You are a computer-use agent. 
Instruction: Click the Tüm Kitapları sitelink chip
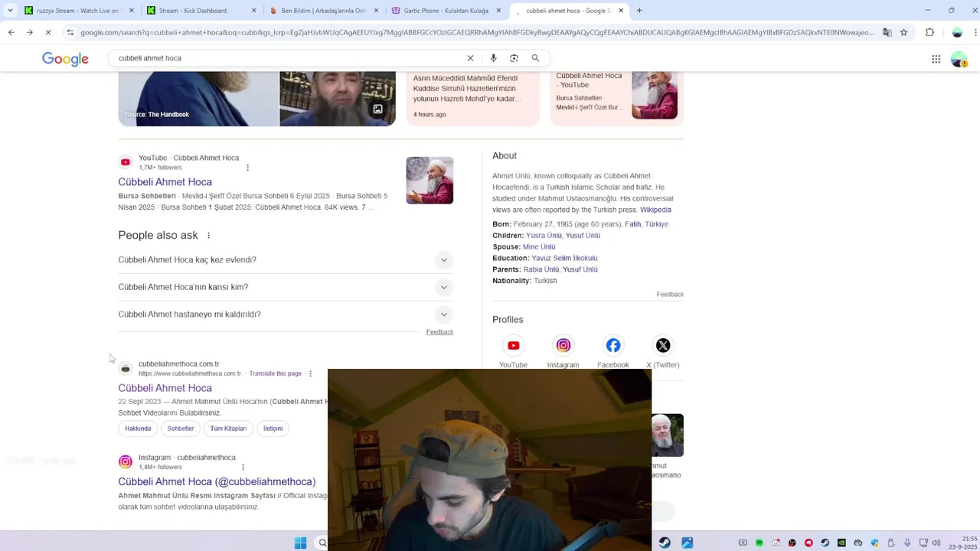coord(228,429)
